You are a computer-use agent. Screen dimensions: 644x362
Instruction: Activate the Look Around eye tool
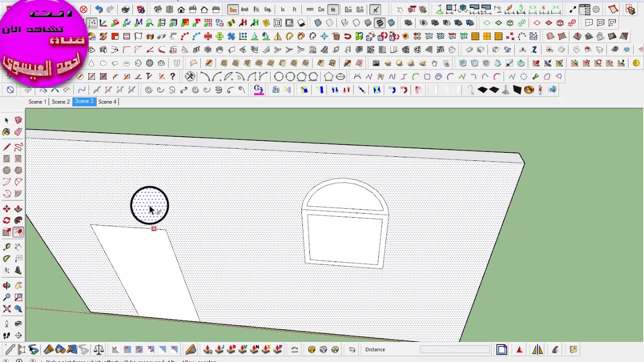18,324
